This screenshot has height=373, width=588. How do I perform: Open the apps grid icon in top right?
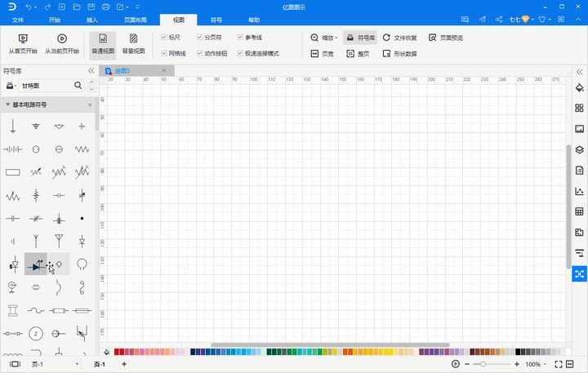[561, 19]
